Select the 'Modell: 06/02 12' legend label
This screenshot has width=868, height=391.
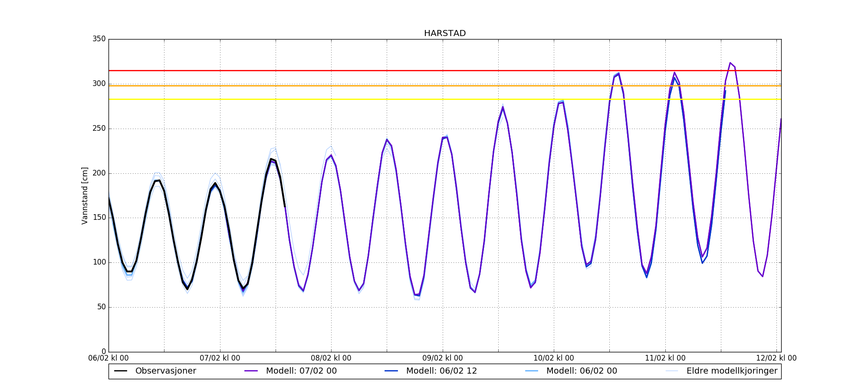click(x=441, y=371)
